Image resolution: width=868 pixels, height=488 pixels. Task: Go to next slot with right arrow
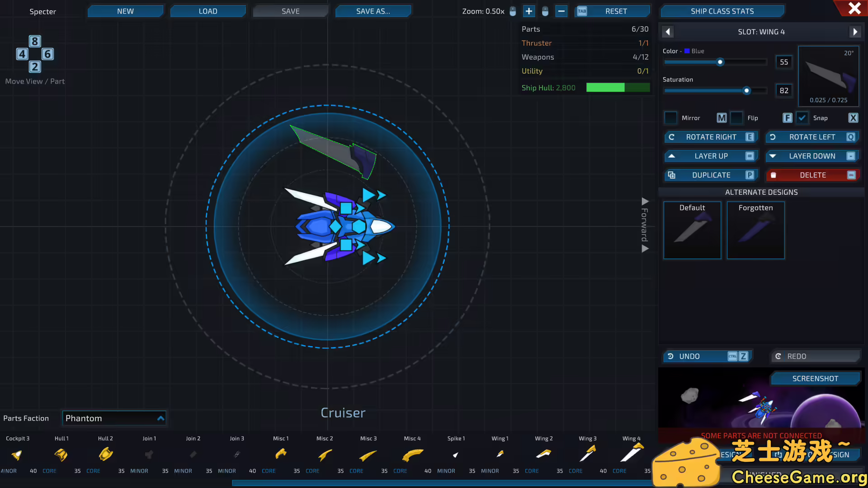tap(854, 32)
